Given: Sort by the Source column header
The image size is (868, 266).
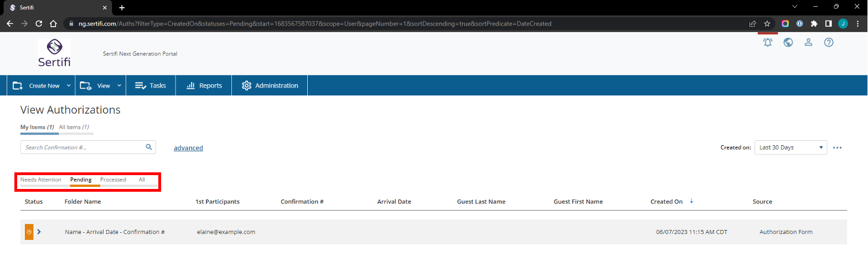Looking at the screenshot, I should click(762, 202).
